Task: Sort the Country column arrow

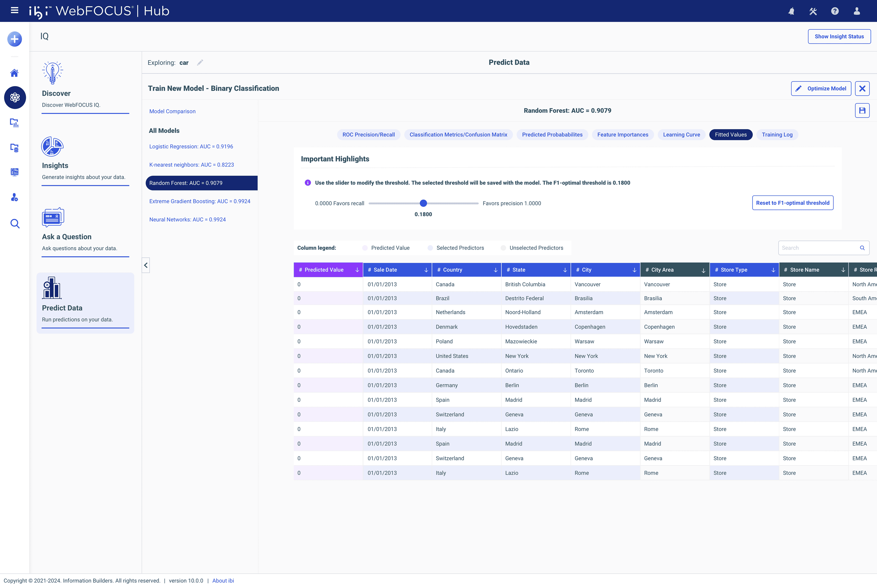Action: coord(496,270)
